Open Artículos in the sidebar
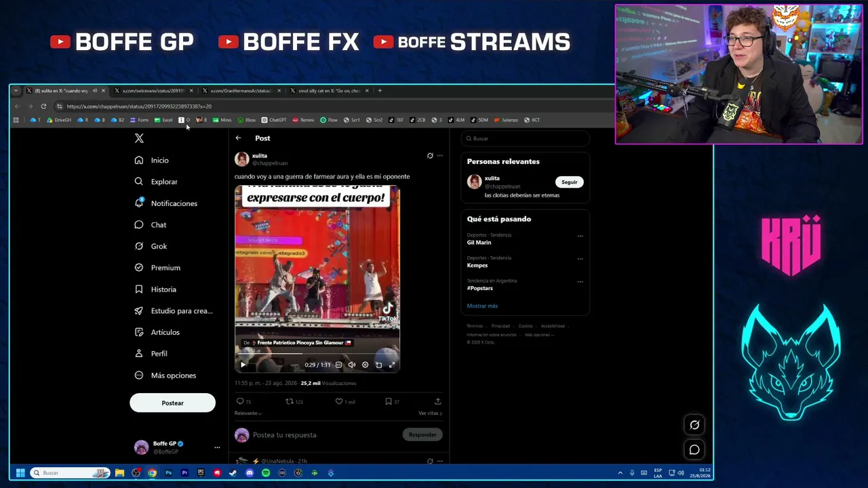The height and width of the screenshot is (488, 868). [157, 332]
